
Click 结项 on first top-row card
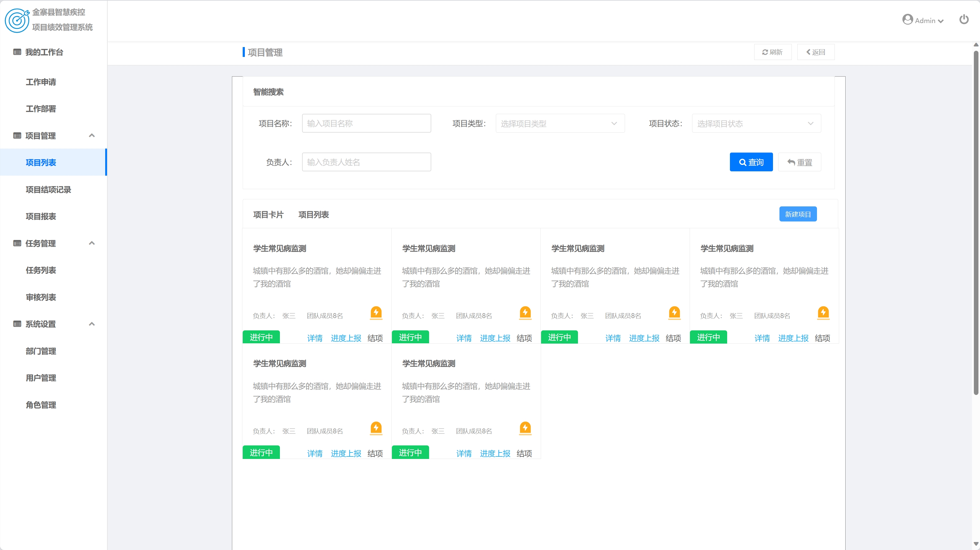coord(375,338)
